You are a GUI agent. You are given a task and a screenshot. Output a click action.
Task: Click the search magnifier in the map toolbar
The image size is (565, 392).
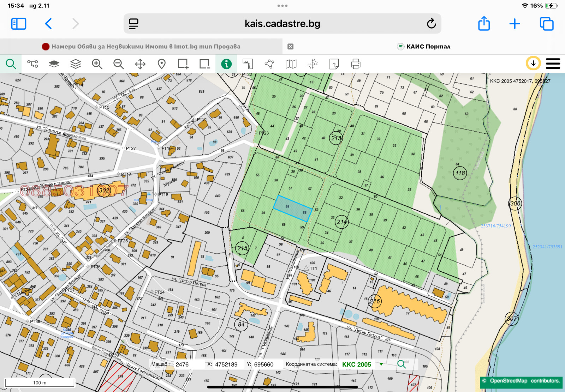[x=11, y=64]
